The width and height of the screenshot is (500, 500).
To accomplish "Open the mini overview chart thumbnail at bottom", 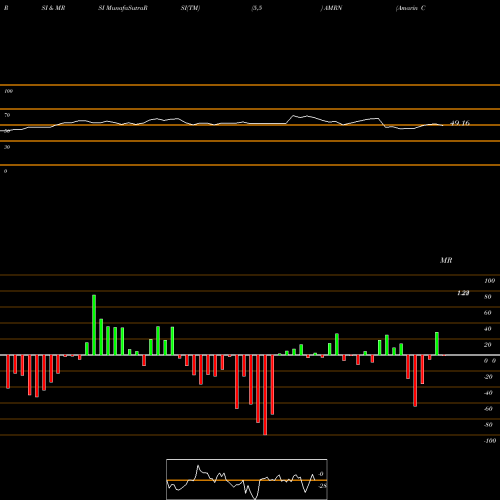I will click(x=247, y=479).
